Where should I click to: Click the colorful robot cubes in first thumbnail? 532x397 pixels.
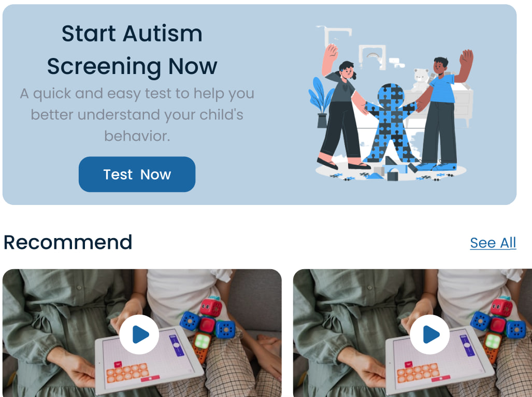(x=207, y=326)
